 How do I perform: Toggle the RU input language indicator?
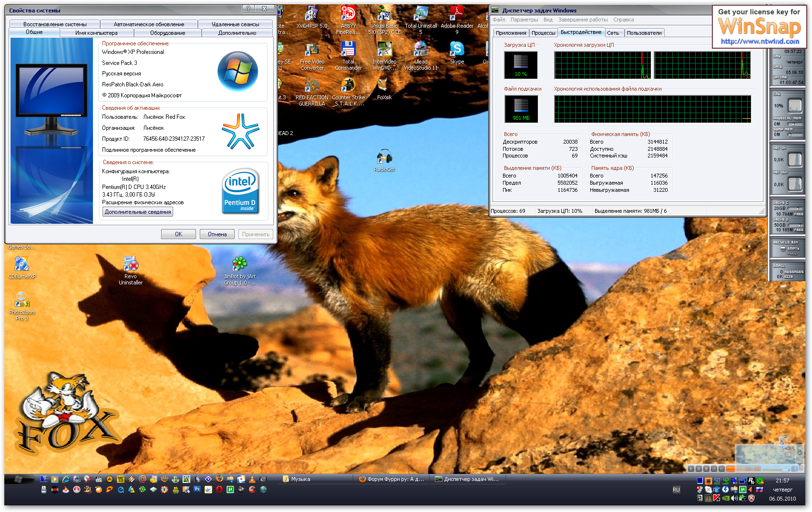(676, 490)
